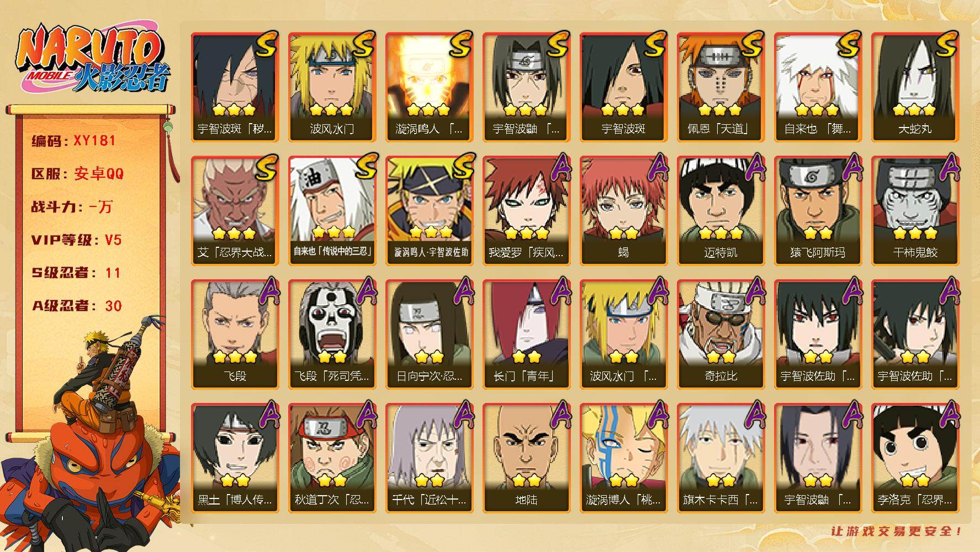Choose the 李洛克 card in bottom row
This screenshot has height=552, width=980.
[915, 458]
